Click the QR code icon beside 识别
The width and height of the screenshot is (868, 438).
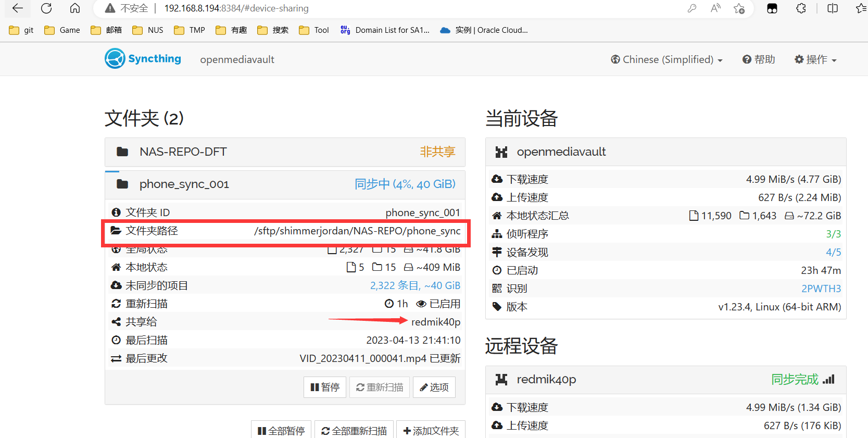pyautogui.click(x=497, y=289)
